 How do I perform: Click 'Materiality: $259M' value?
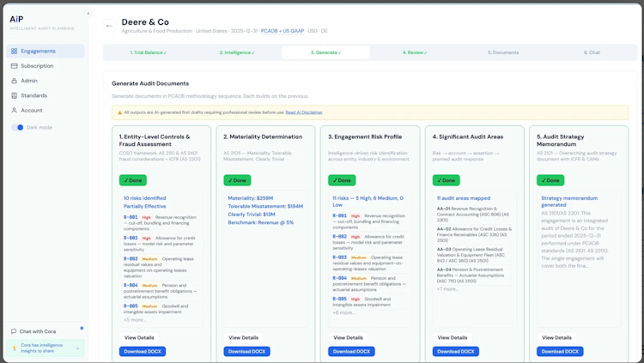tap(251, 198)
